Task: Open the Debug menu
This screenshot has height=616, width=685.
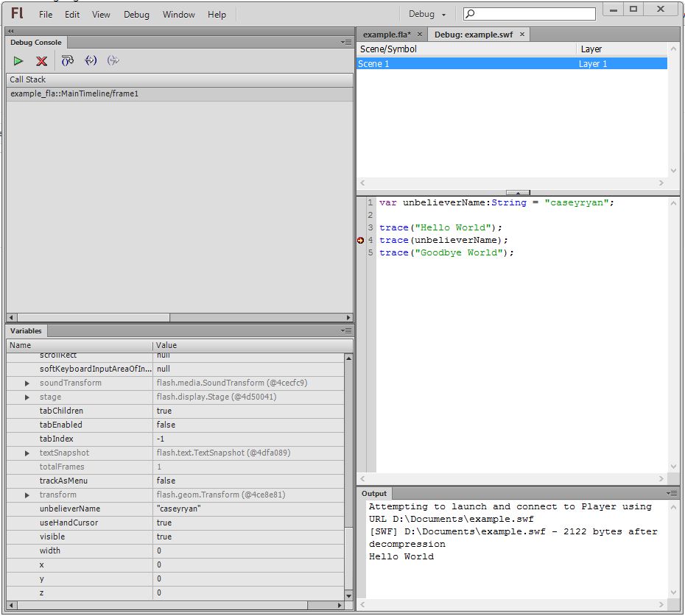Action: point(136,15)
